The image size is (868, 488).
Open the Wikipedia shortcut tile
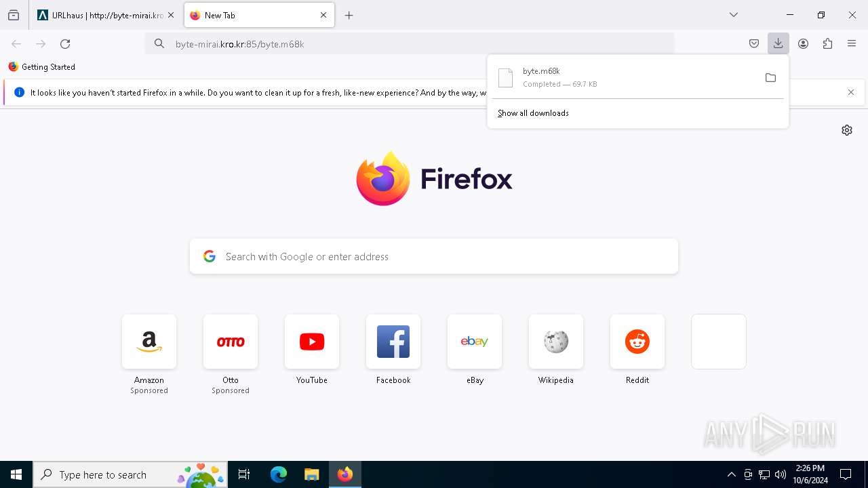[556, 342]
